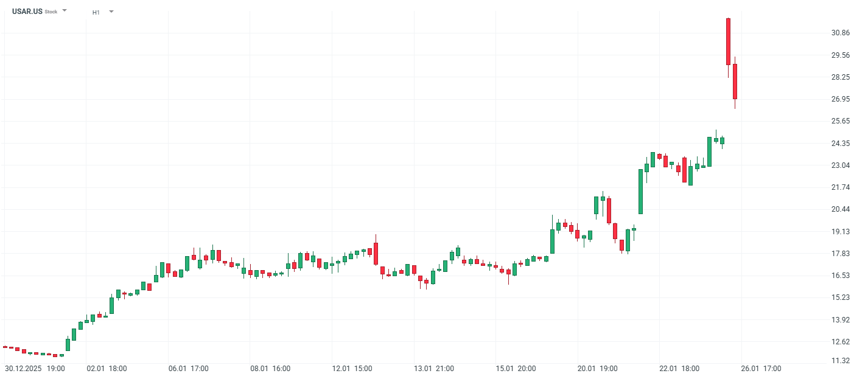Click the 13.92 price axis label

(841, 320)
